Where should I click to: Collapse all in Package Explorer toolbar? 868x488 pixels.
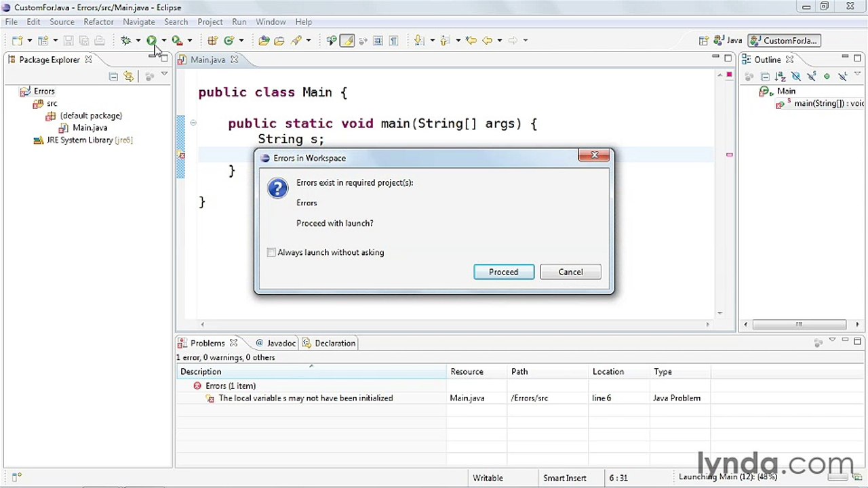113,77
